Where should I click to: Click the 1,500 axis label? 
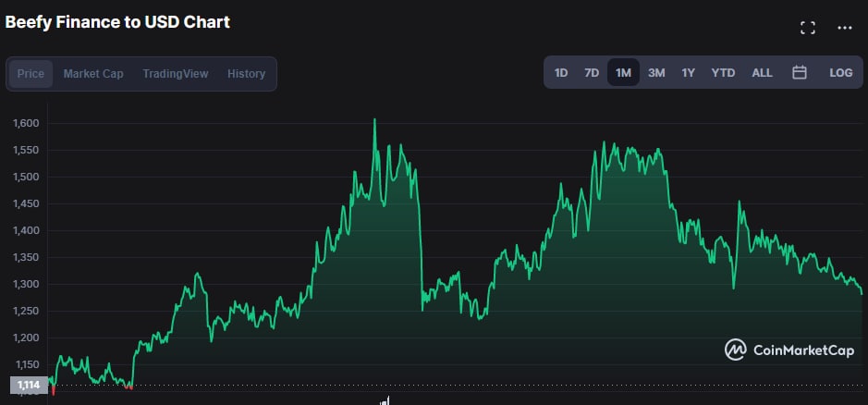pyautogui.click(x=26, y=177)
